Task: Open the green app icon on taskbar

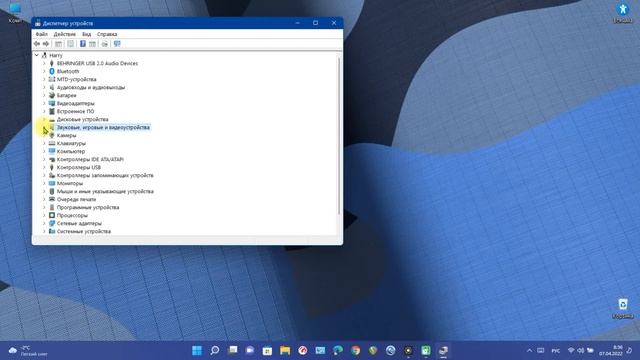Action: click(x=426, y=350)
